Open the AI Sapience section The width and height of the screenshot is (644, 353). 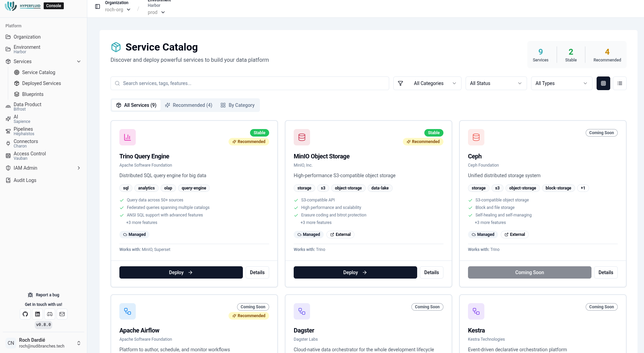(8, 118)
